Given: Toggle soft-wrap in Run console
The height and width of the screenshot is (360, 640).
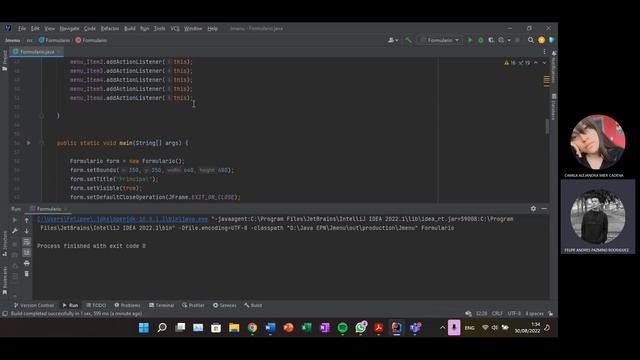Looking at the screenshot, I should point(27,242).
